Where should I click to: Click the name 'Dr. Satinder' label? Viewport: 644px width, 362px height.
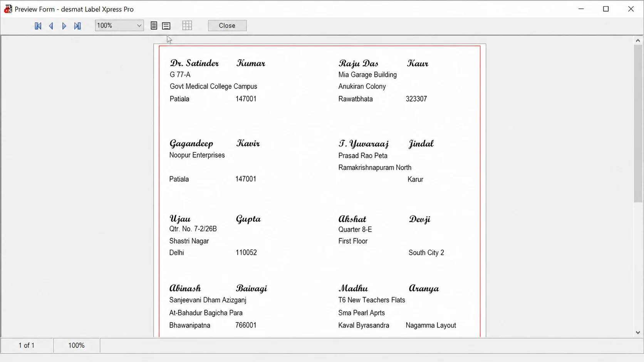point(195,63)
